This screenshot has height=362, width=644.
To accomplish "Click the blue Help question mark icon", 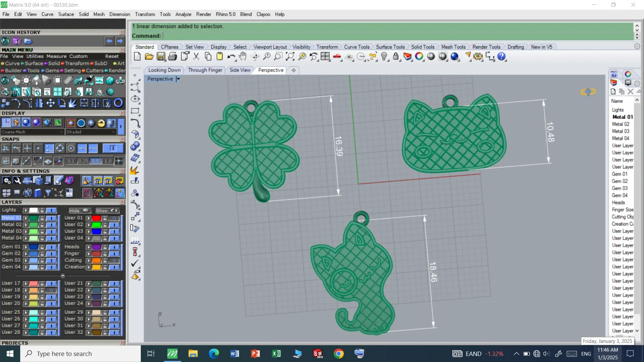I will [502, 57].
